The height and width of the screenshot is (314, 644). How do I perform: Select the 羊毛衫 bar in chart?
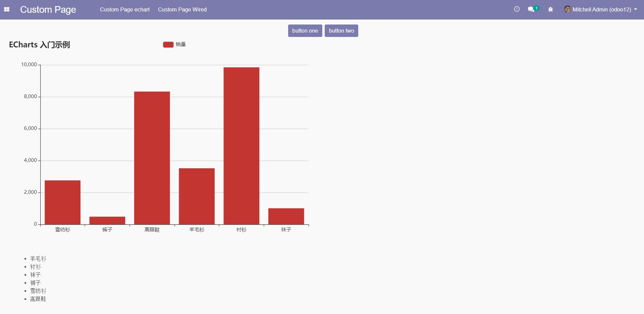pos(197,196)
